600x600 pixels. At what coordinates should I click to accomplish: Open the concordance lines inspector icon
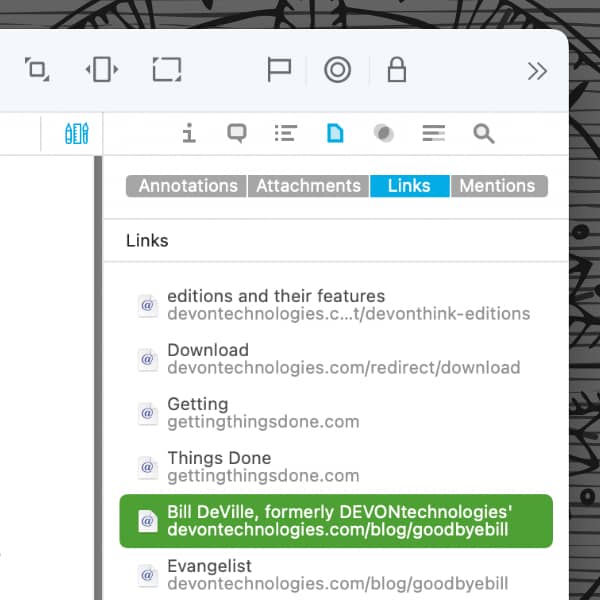(434, 134)
